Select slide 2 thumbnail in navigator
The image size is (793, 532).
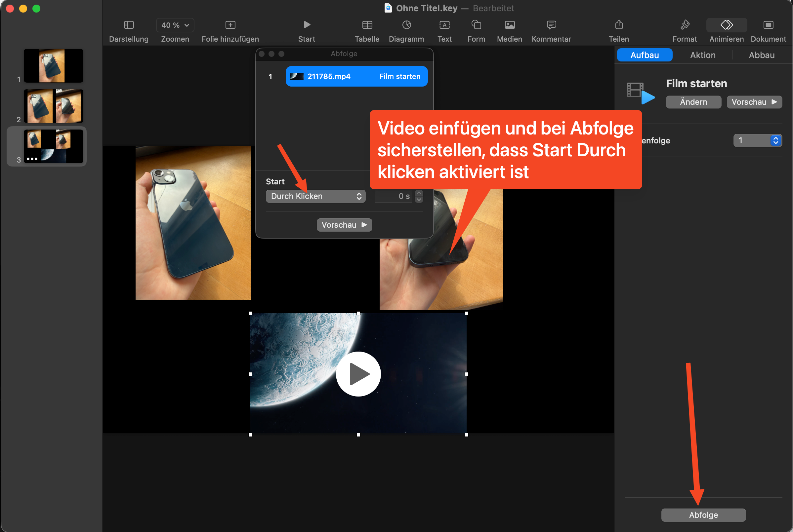coord(53,106)
